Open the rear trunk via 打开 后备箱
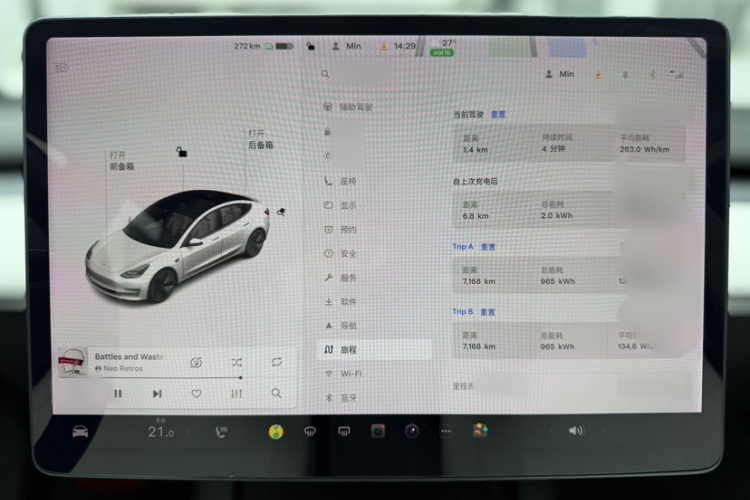This screenshot has width=750, height=500. coord(261,139)
